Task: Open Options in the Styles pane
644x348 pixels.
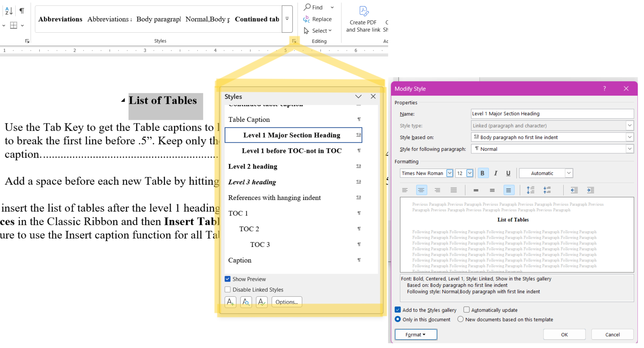Action: click(287, 302)
